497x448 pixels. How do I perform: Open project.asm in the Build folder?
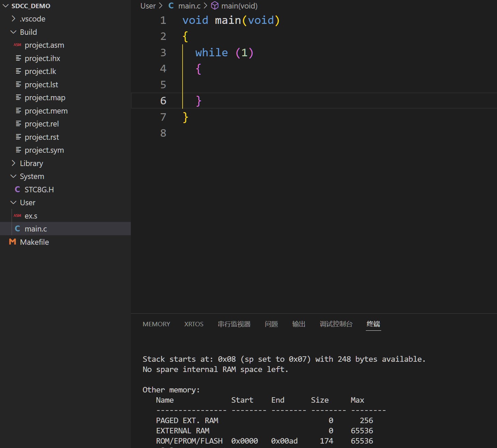(44, 45)
